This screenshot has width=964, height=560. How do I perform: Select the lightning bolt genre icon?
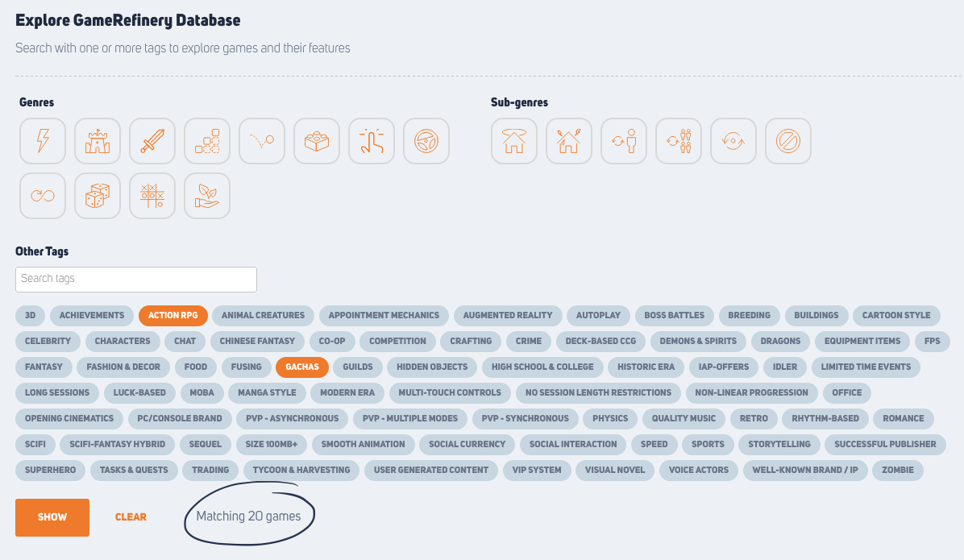[42, 140]
